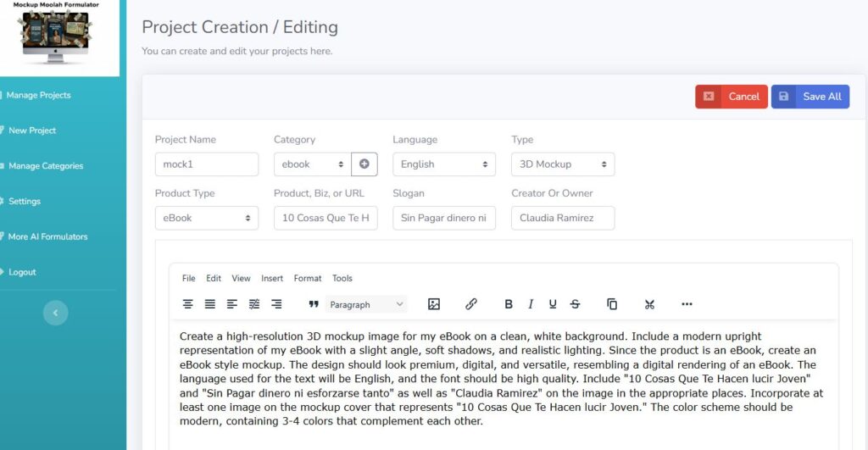Open Settings in the sidebar
This screenshot has height=450, width=868.
(25, 202)
